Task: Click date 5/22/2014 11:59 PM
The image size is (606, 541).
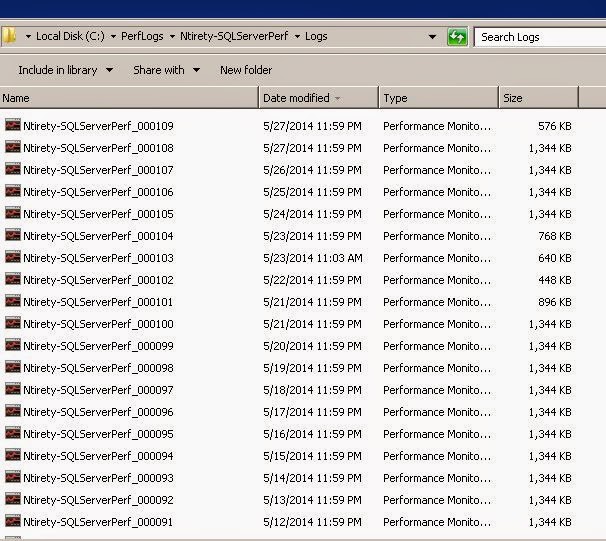Action: tap(312, 280)
